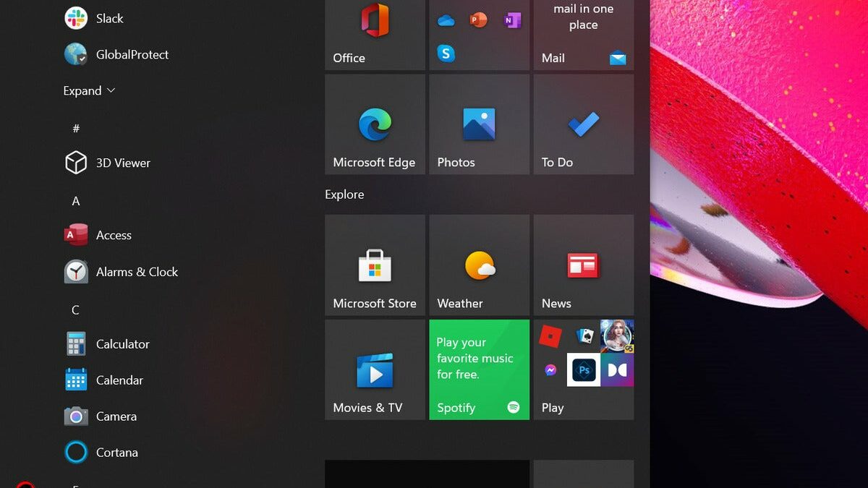Jump to apps using letter A header
The height and width of the screenshot is (488, 868).
[x=76, y=201]
